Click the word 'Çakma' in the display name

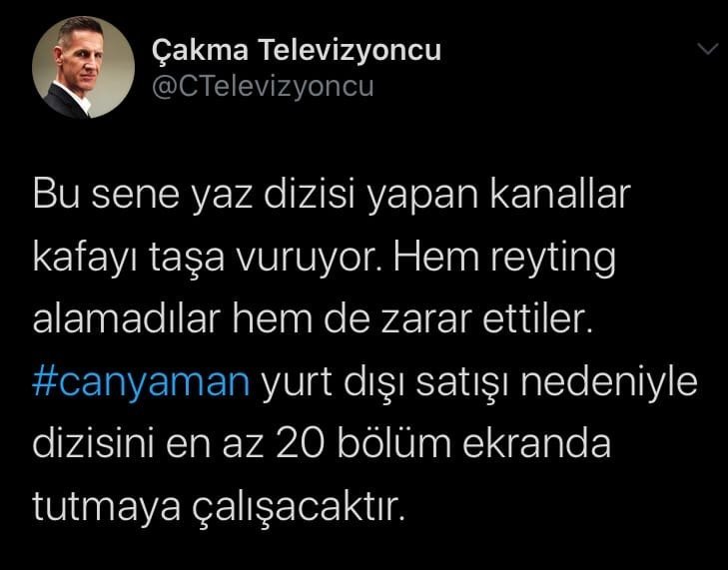[x=200, y=50]
